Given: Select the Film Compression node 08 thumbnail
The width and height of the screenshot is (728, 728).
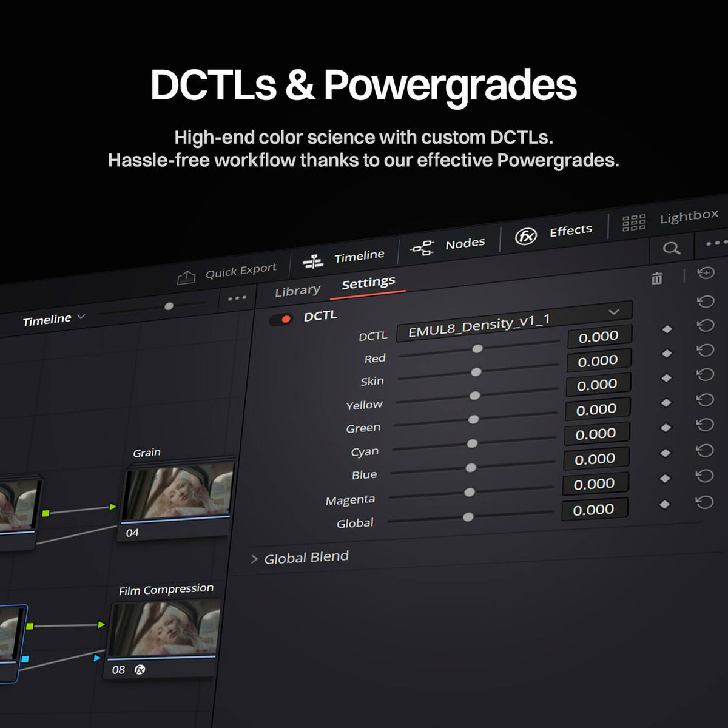Looking at the screenshot, I should pos(164,629).
